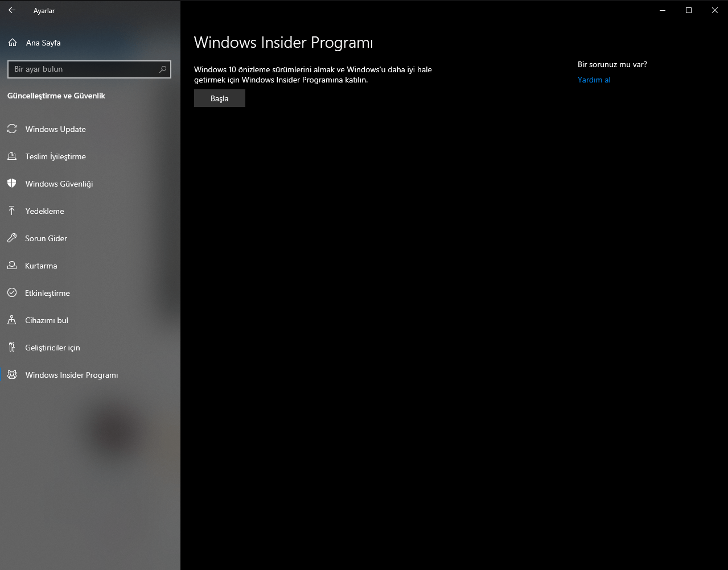
Task: Click the Ayarlar window title
Action: (x=44, y=11)
